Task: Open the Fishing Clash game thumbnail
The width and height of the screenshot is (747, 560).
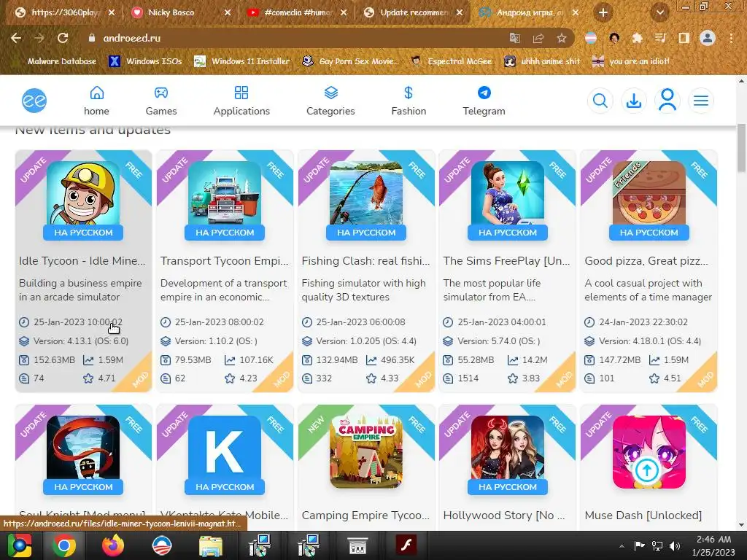Action: [366, 192]
